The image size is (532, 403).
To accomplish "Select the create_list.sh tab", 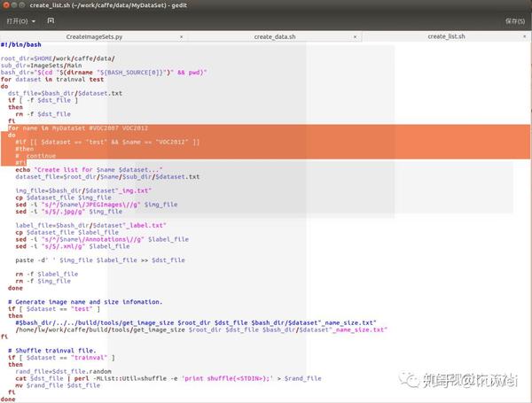I will point(446,36).
